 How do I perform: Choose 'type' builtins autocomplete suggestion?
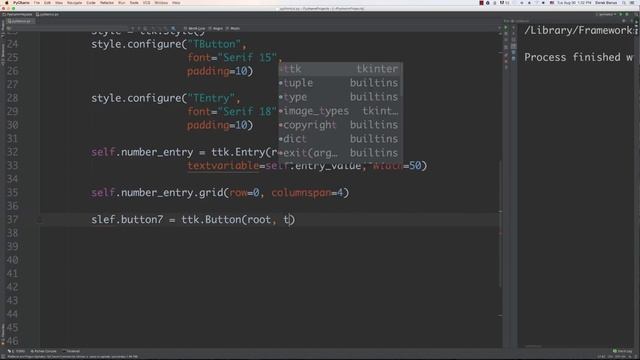click(x=340, y=97)
